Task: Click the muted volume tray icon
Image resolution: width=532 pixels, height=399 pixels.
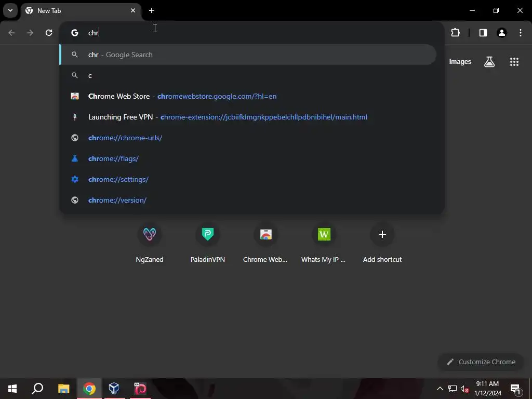Action: pyautogui.click(x=464, y=389)
